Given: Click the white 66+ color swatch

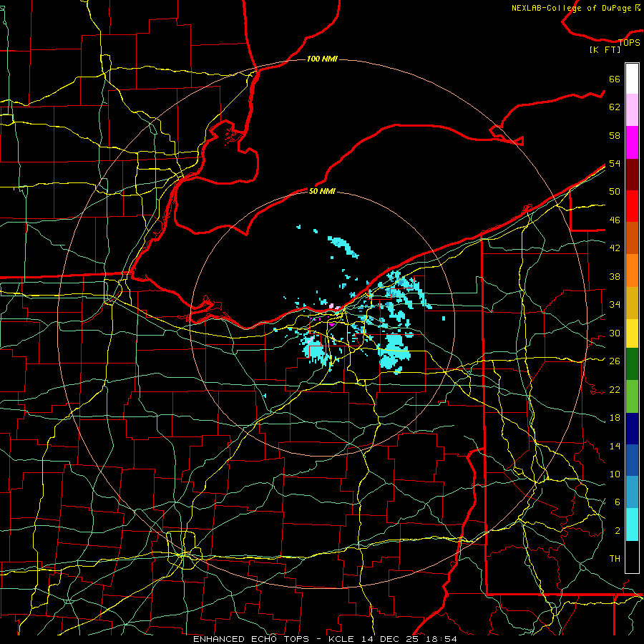Looking at the screenshot, I should 632,79.
